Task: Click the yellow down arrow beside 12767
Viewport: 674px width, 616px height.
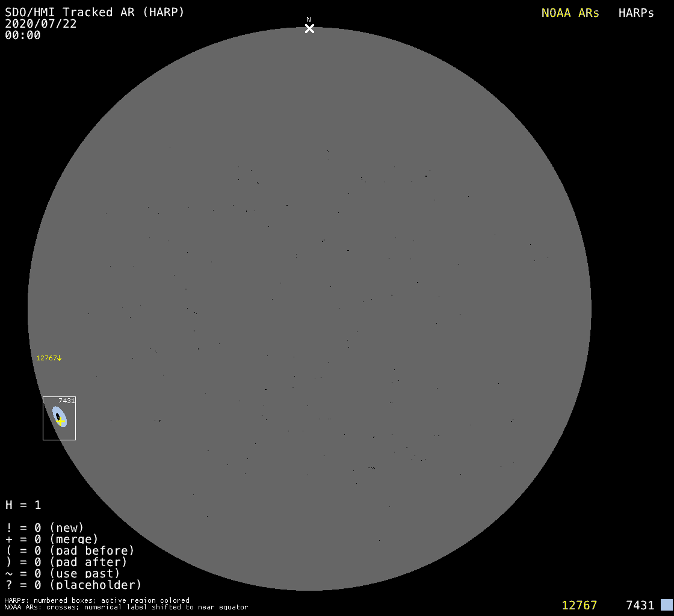Action: (x=60, y=358)
